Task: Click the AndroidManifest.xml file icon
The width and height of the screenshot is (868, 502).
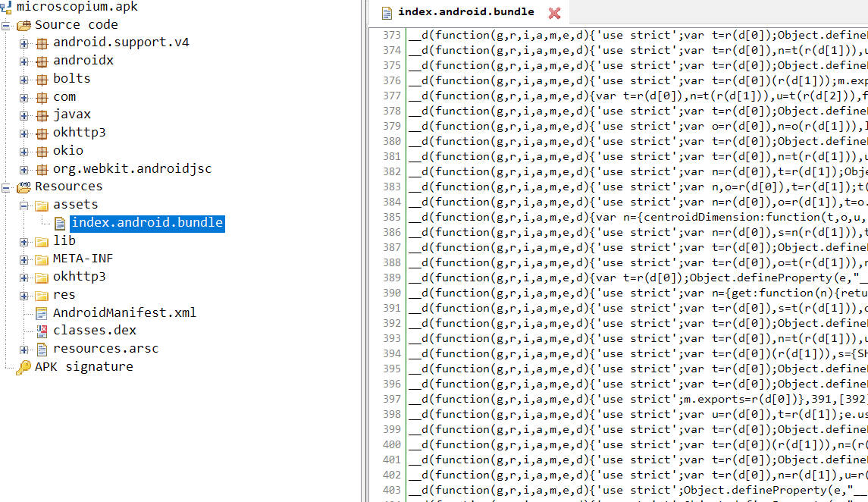Action: [42, 313]
